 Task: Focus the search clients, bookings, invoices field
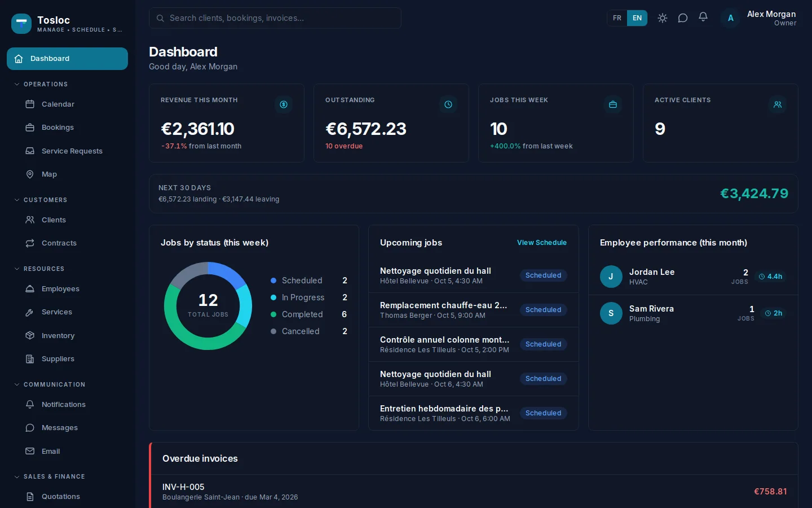(275, 18)
